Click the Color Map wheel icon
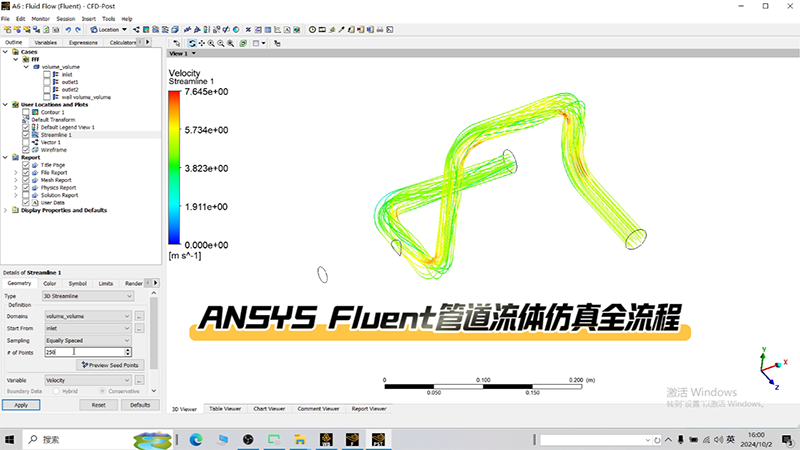Viewport: 800px width, 450px height. click(x=236, y=30)
